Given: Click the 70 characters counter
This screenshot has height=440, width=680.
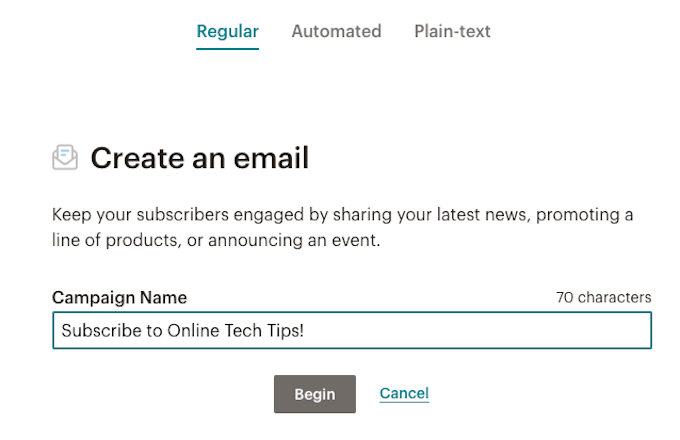Looking at the screenshot, I should pos(603,297).
